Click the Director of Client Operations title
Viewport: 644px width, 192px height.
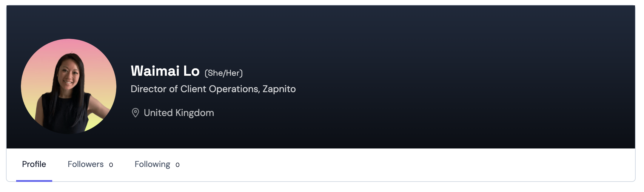point(195,89)
